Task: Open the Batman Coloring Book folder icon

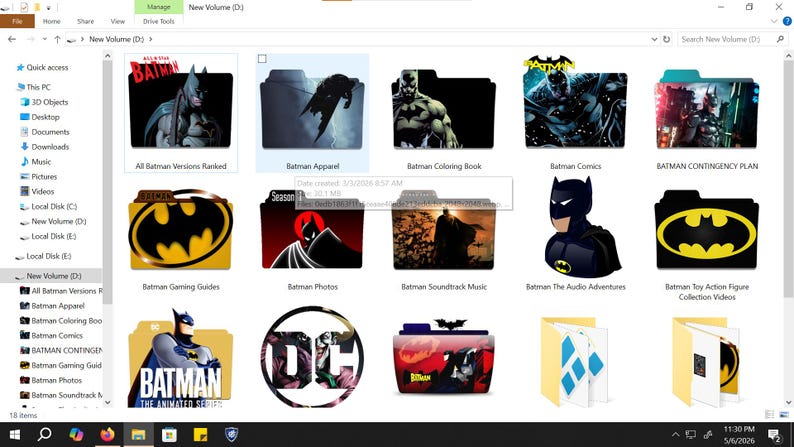Action: (444, 109)
